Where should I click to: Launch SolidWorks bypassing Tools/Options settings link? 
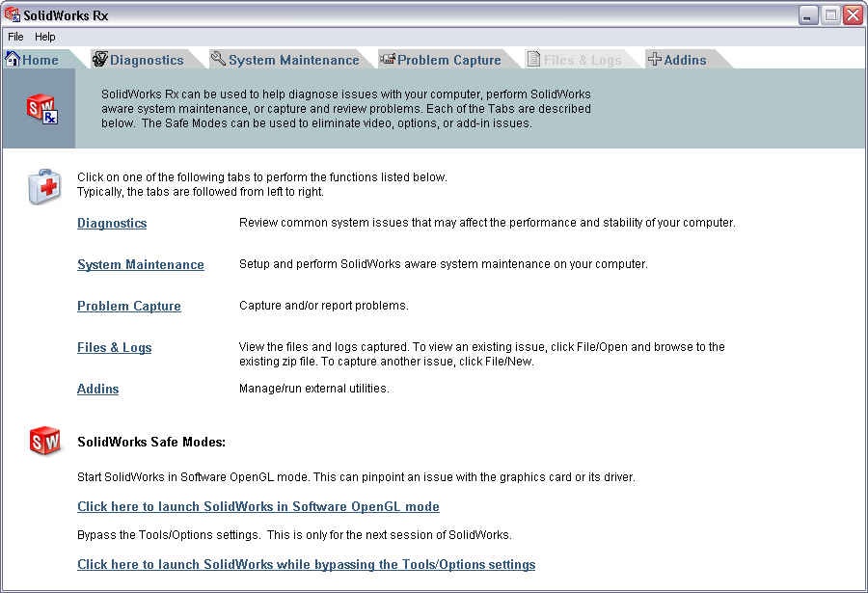306,565
